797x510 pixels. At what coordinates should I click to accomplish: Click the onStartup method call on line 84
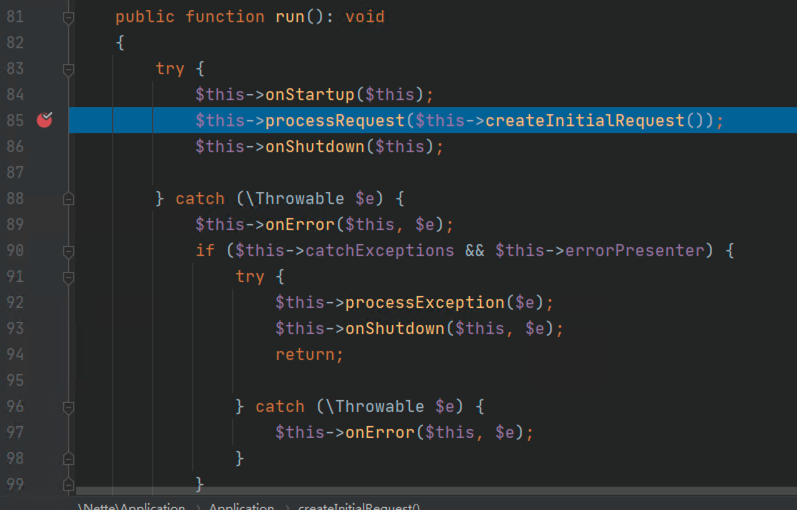coord(310,95)
